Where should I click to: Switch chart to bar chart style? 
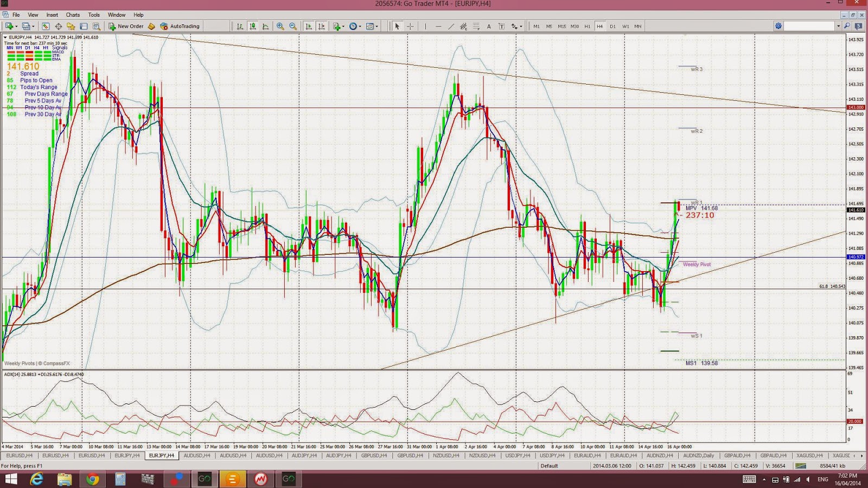click(x=240, y=26)
